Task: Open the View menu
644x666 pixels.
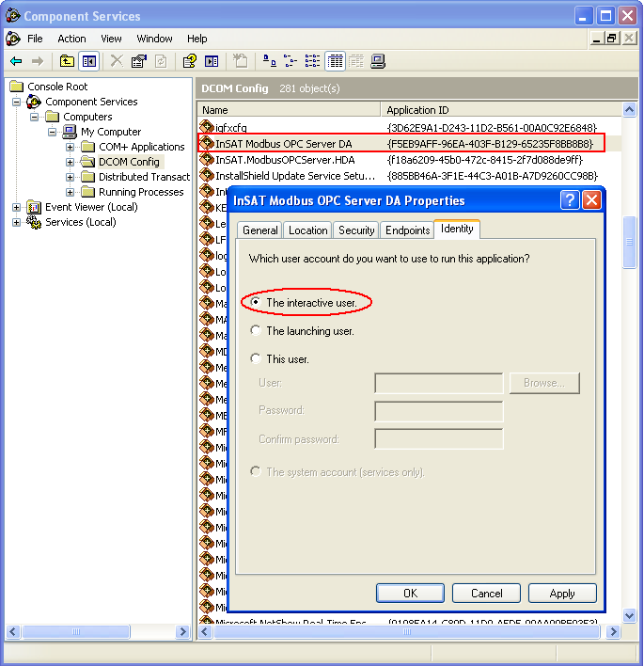Action: pos(111,39)
